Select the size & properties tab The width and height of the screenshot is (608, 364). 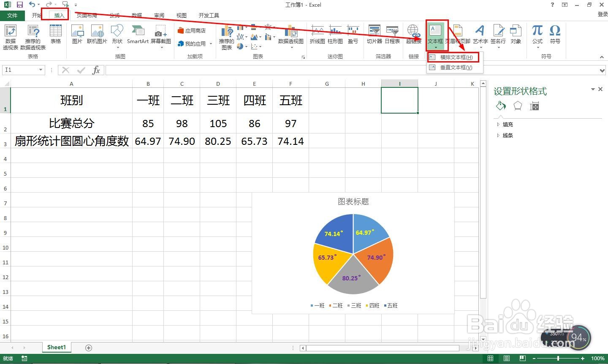(x=535, y=106)
